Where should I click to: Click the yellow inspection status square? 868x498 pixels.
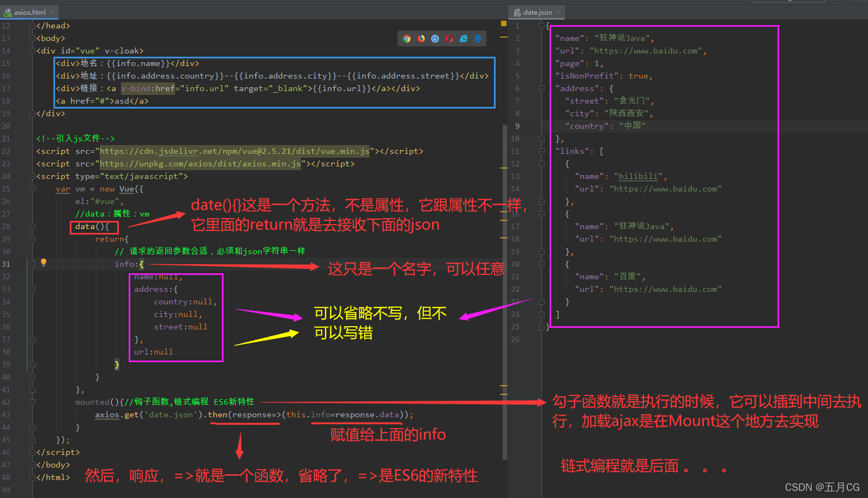[x=504, y=23]
